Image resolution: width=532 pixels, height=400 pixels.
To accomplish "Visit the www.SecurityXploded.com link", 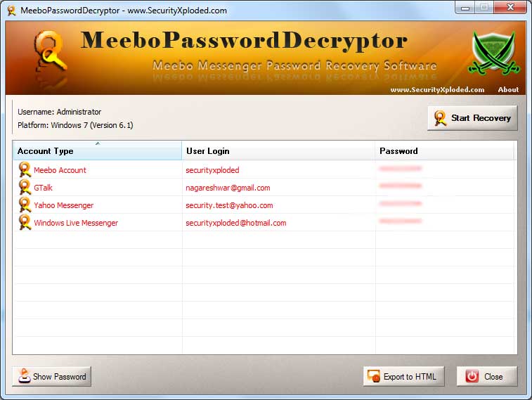I will click(x=437, y=90).
